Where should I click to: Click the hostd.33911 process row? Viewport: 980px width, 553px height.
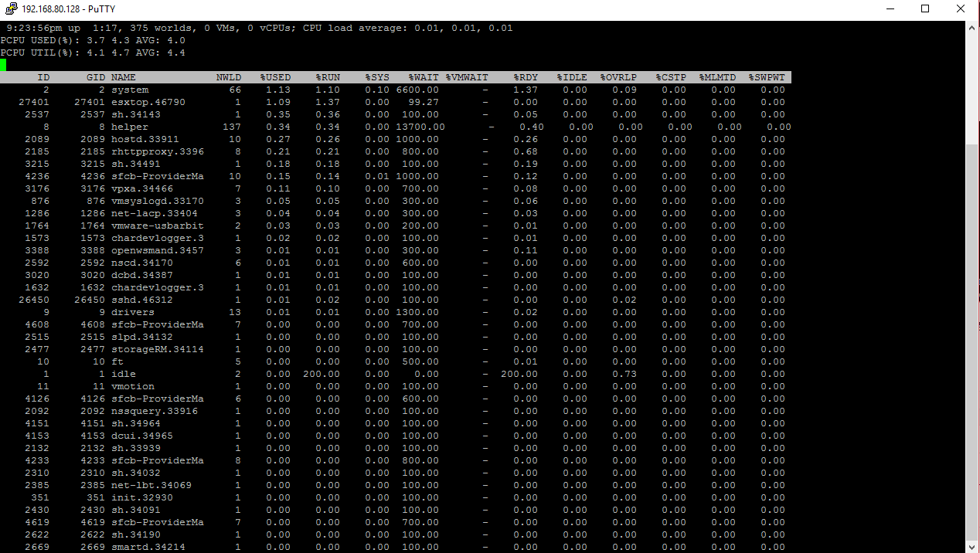[396, 139]
